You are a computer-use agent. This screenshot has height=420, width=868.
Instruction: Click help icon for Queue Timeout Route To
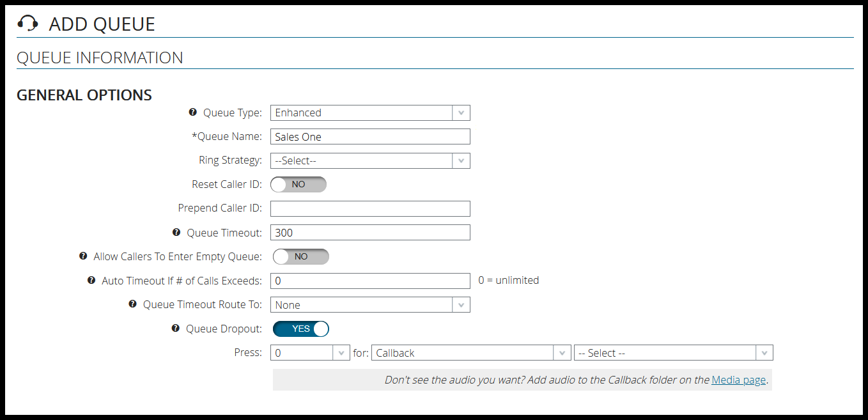(x=133, y=304)
